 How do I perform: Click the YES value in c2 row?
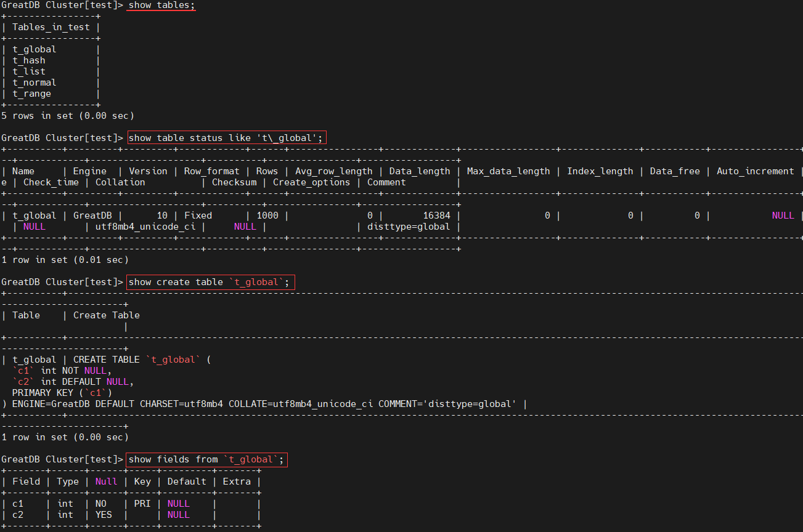click(x=104, y=515)
